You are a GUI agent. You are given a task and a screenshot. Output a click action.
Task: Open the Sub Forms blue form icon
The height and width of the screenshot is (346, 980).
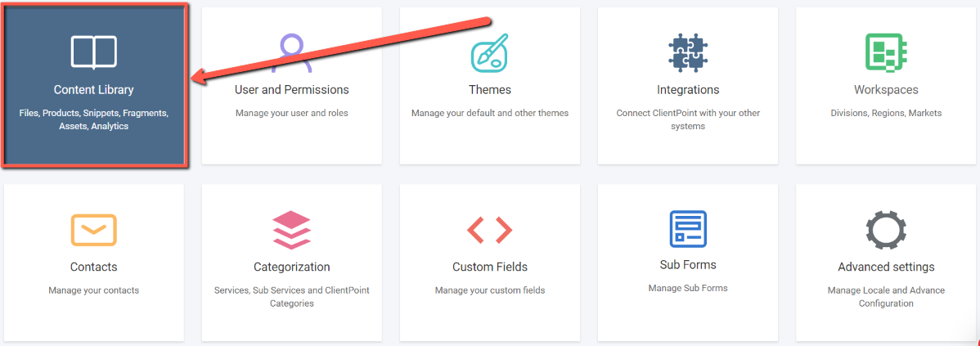click(x=687, y=228)
